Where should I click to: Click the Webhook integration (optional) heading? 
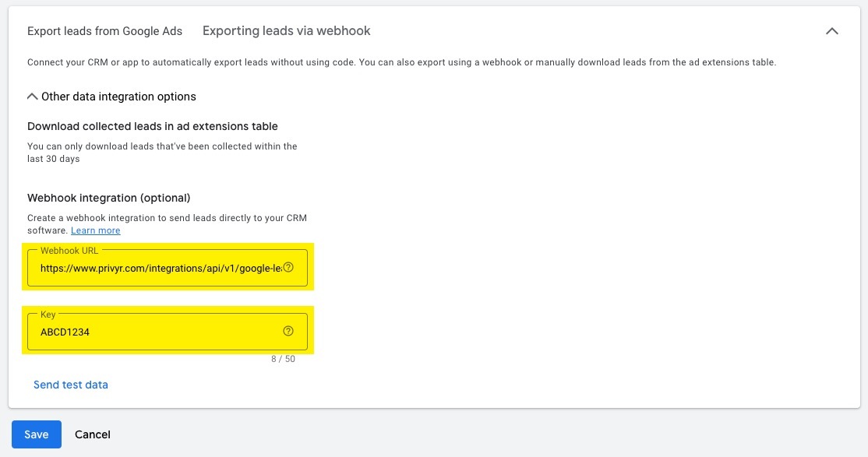(x=108, y=198)
